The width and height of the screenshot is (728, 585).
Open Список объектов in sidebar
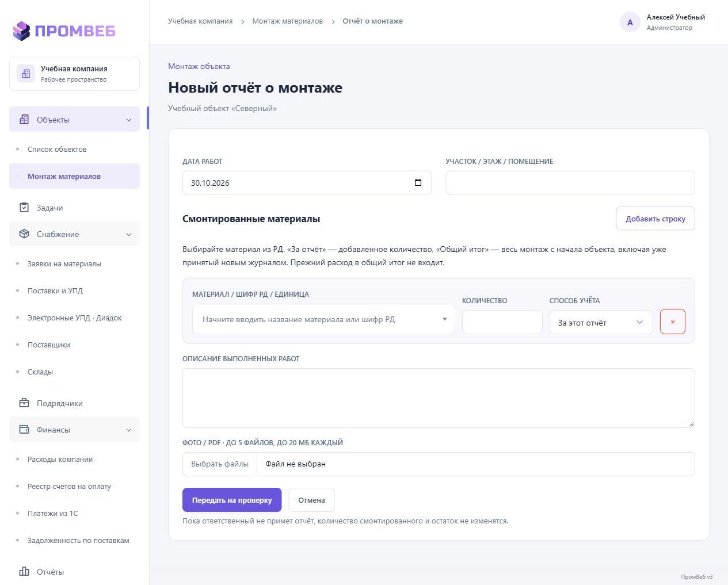click(57, 149)
